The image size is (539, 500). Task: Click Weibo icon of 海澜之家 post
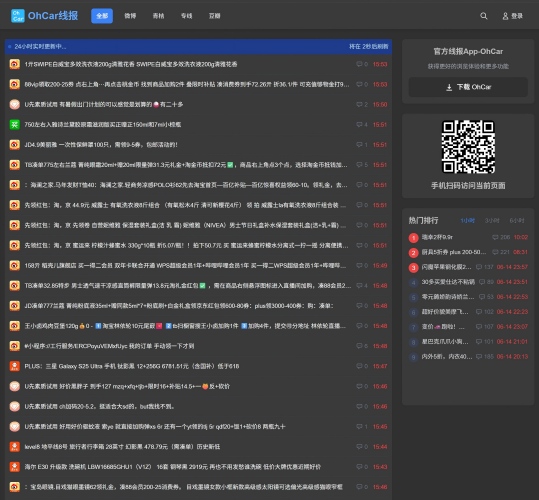pyautogui.click(x=14, y=185)
